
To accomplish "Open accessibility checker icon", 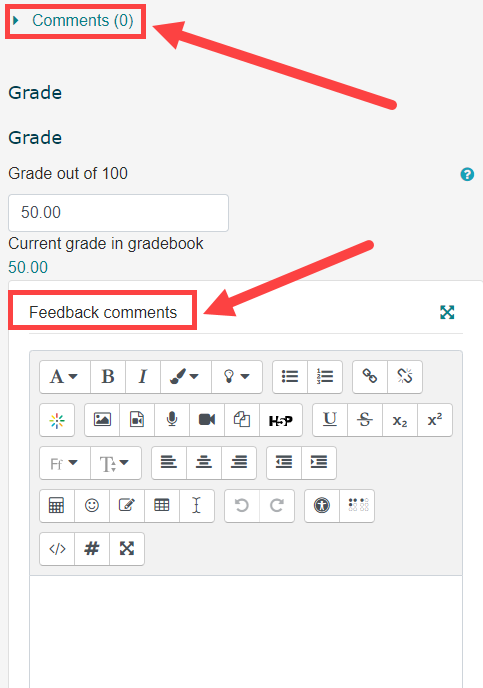I will click(x=322, y=506).
